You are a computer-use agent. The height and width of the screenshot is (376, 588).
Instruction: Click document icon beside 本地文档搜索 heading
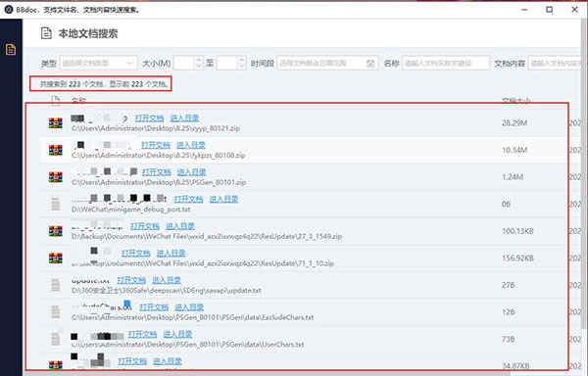[x=46, y=33]
